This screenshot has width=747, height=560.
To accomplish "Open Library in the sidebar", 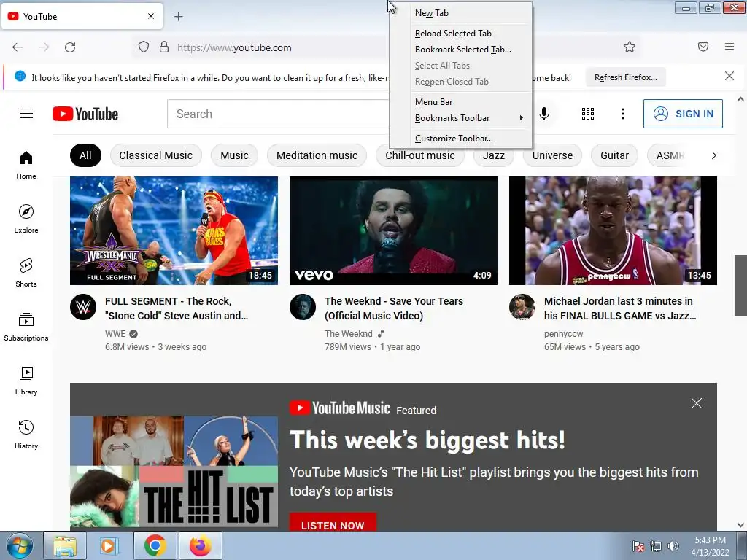I will coord(26,381).
